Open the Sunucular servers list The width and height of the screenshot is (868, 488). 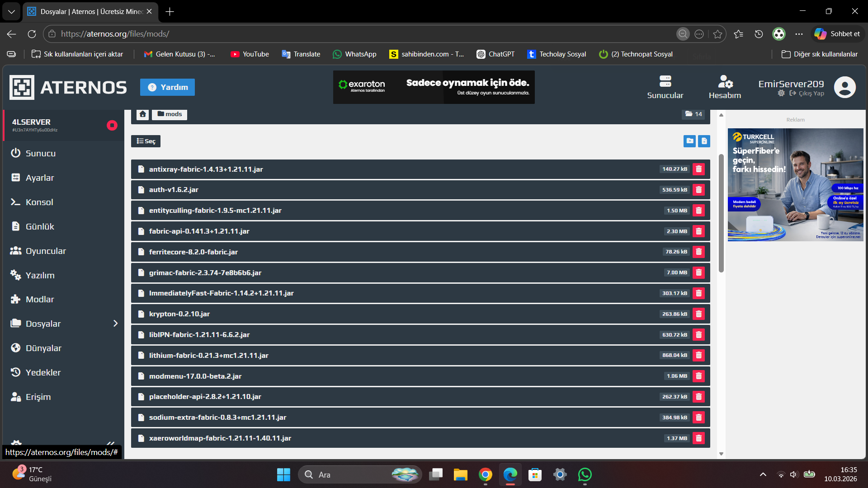665,87
